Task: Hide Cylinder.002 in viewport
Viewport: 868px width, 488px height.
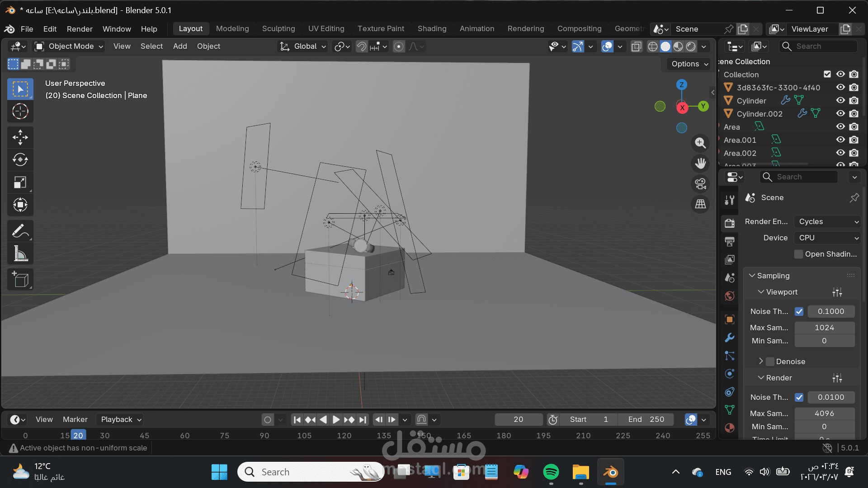Action: pyautogui.click(x=840, y=113)
